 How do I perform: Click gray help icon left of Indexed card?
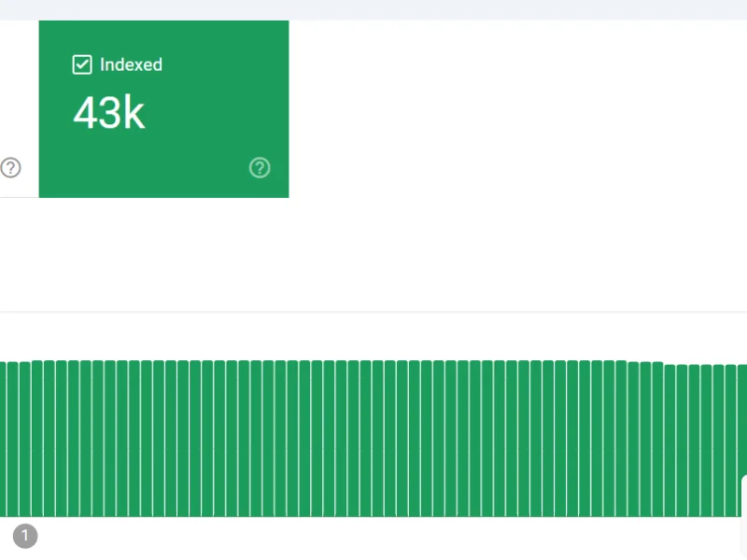click(x=10, y=168)
